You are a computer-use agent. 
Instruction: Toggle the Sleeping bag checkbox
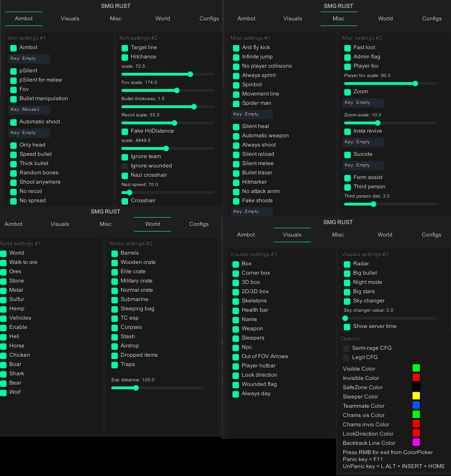pos(115,309)
